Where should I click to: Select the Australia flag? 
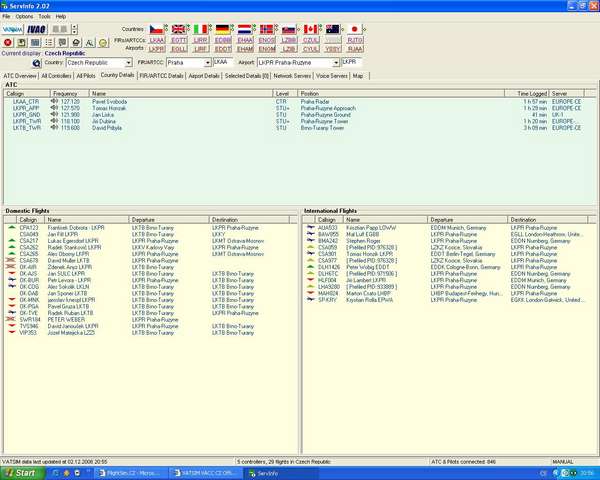click(333, 29)
